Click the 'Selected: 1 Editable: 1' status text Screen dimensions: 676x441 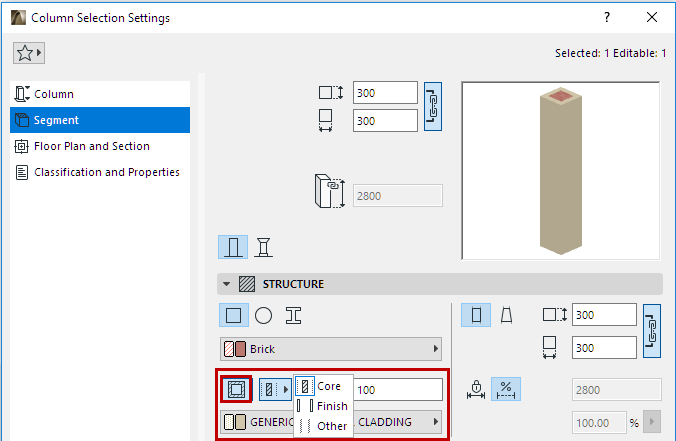click(610, 53)
